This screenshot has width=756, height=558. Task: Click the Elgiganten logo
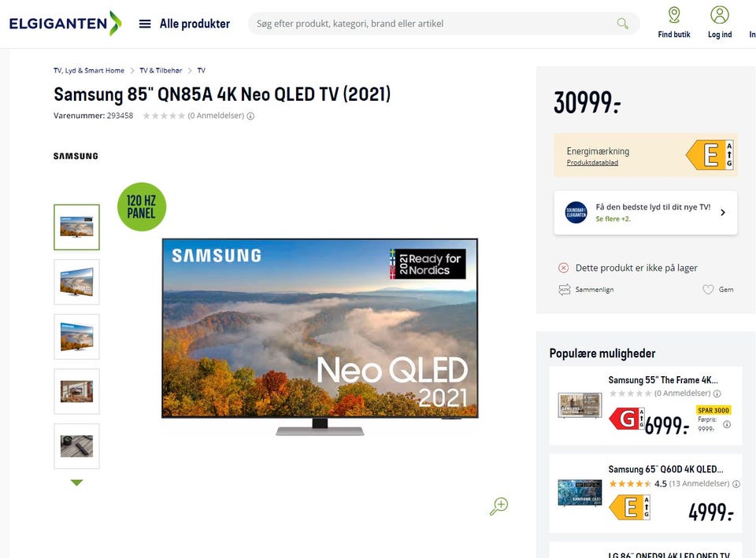coord(65,23)
